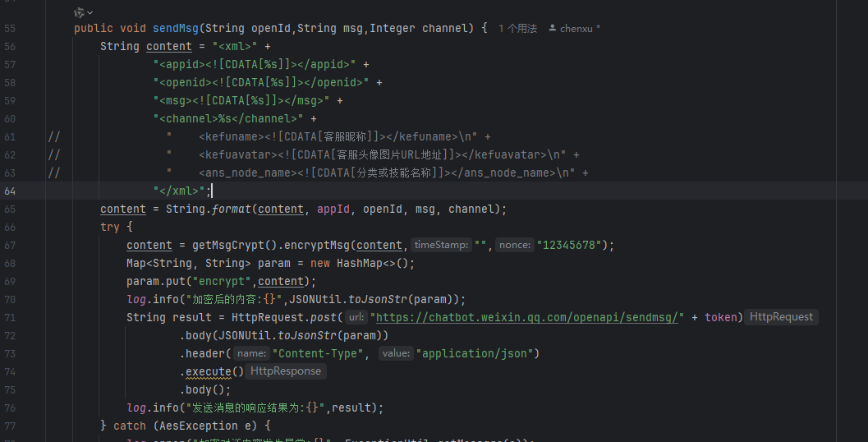868x442 pixels.
Task: Click the "Content-Type" string literal
Action: click(x=318, y=353)
